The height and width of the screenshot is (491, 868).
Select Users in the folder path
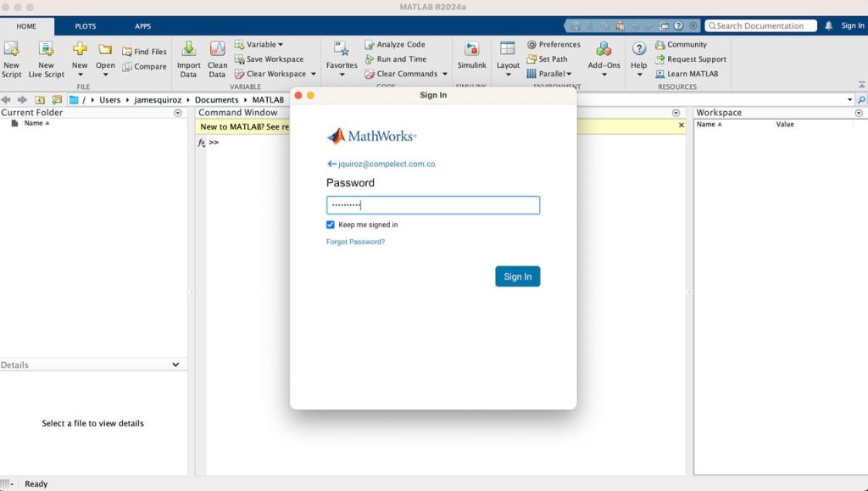click(109, 99)
